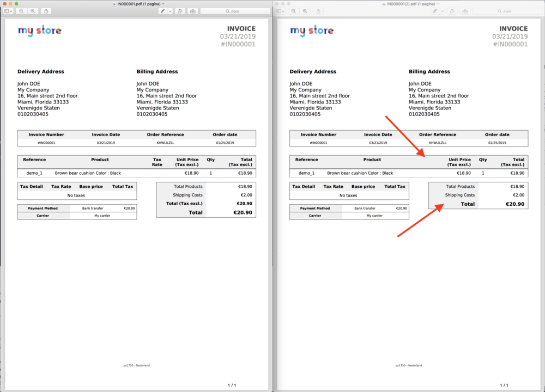This screenshot has height=392, width=545.
Task: Click Zoek search field in IN000001.pdf window
Action: [x=235, y=11]
